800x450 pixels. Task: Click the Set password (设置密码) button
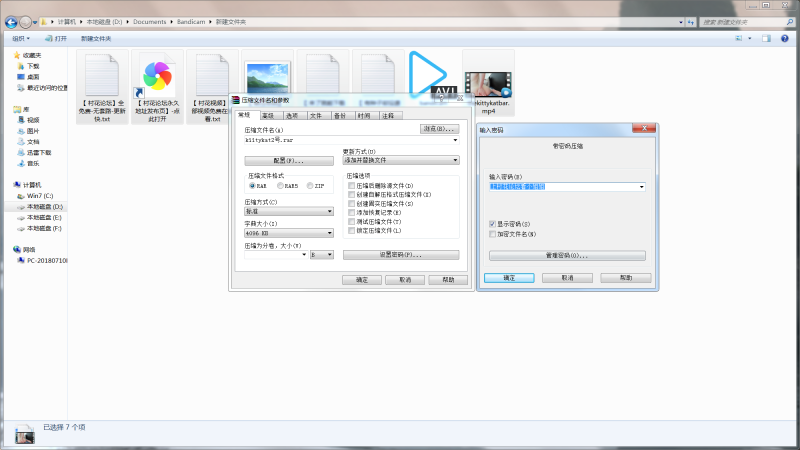click(401, 255)
